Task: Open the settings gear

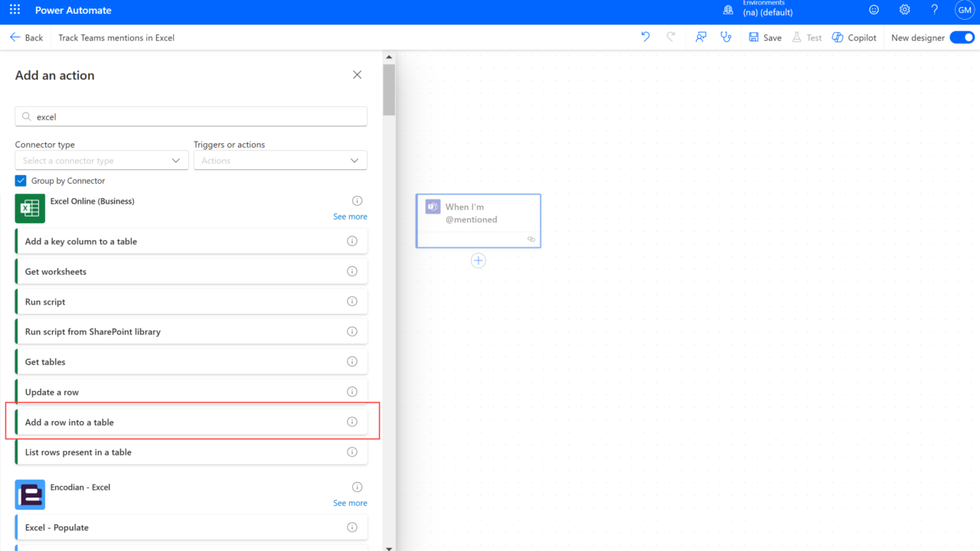Action: click(905, 10)
